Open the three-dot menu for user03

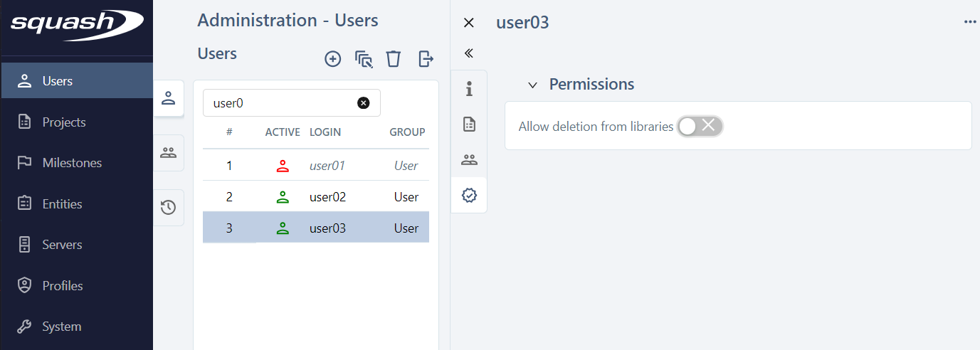coord(969,22)
